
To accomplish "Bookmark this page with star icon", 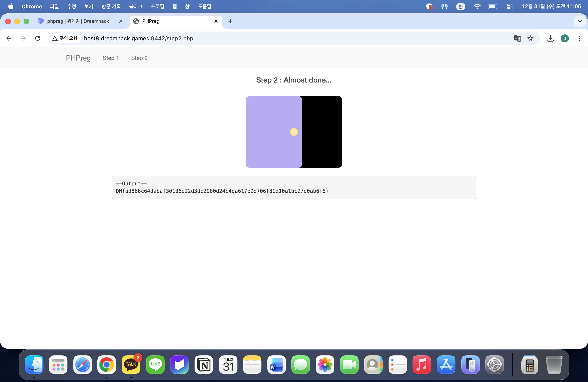I will (530, 38).
